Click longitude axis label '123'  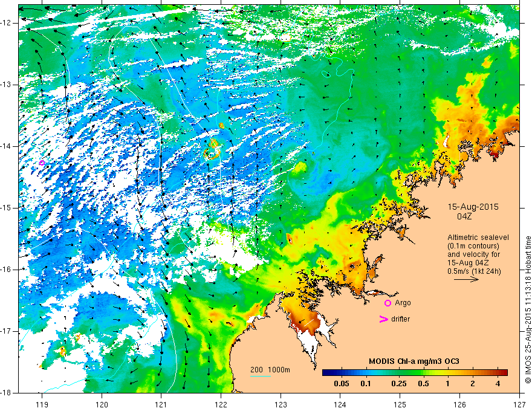tap(281, 404)
